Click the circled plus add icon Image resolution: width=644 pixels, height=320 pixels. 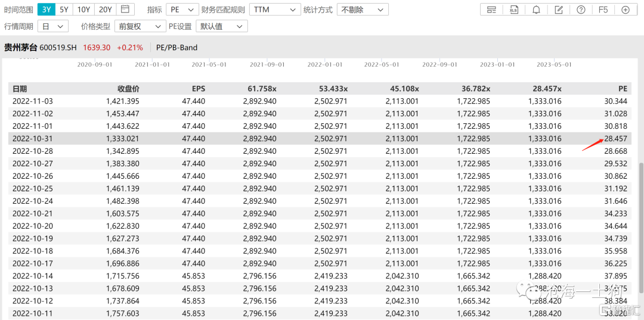[626, 10]
